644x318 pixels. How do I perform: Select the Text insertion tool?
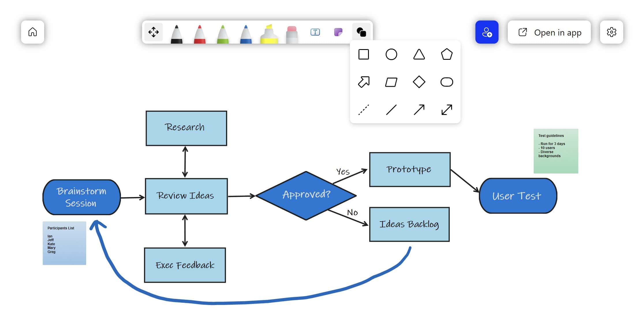click(315, 32)
